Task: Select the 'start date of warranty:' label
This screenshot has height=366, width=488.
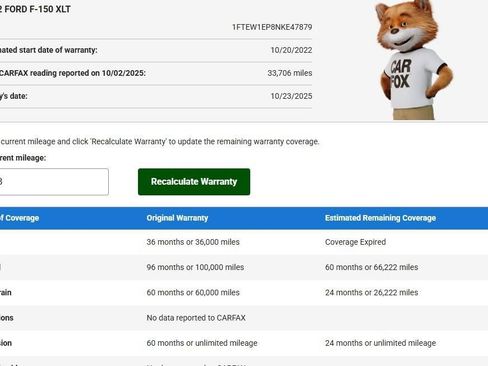Action: tap(58, 50)
